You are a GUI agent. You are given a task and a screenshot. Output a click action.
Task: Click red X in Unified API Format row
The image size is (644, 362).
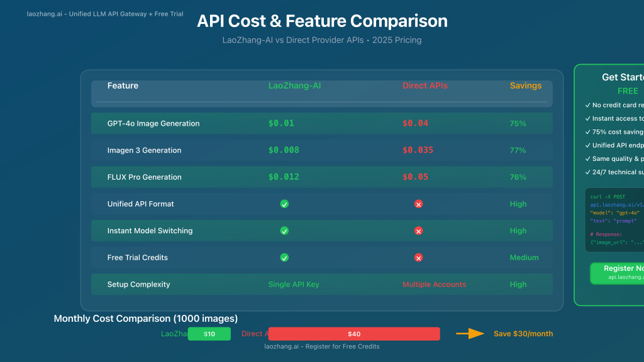pyautogui.click(x=418, y=204)
